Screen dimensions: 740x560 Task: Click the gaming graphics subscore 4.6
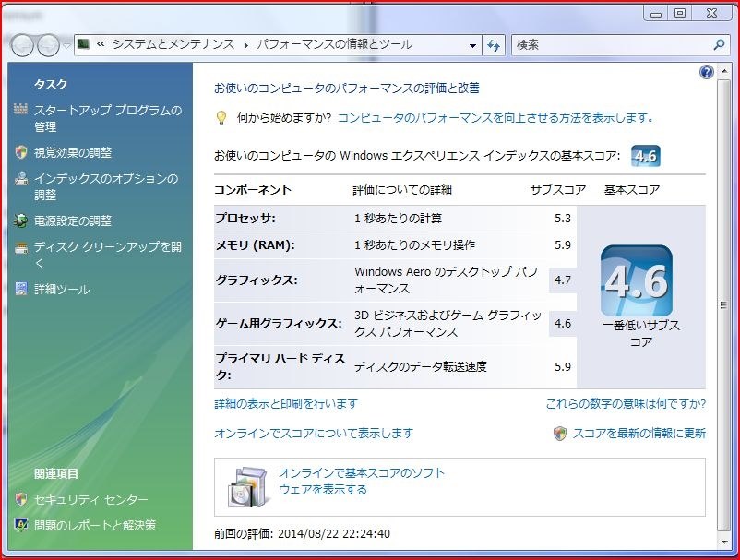coord(563,324)
